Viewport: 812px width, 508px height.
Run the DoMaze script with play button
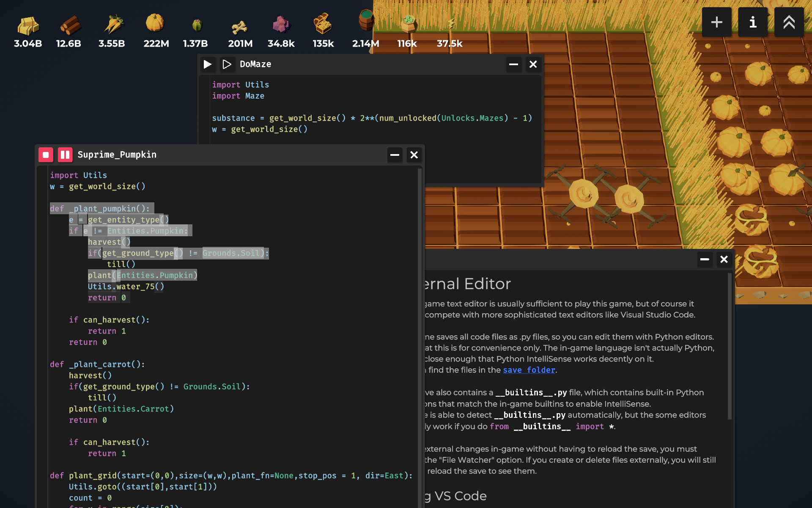point(207,64)
